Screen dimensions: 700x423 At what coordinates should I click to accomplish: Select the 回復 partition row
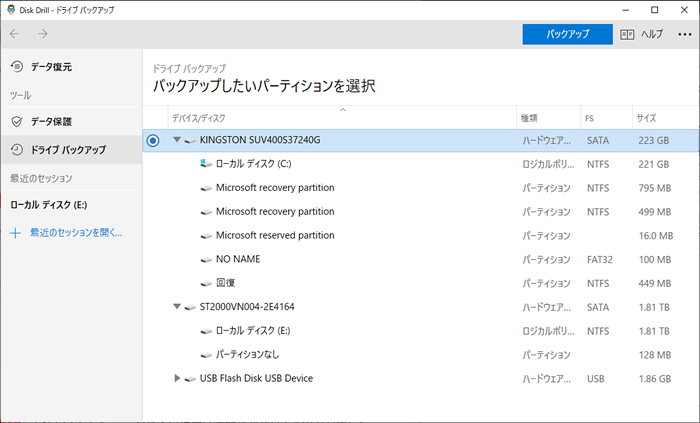point(421,283)
